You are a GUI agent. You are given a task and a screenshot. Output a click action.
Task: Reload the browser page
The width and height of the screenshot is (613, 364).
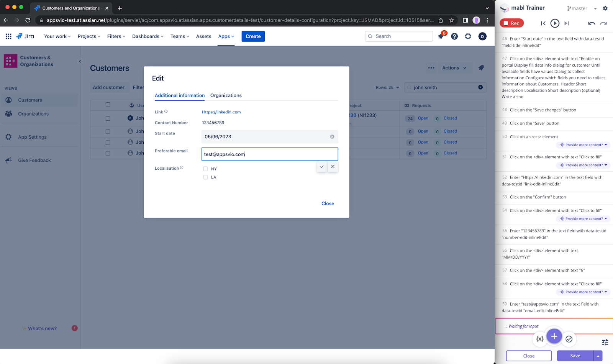(x=28, y=20)
